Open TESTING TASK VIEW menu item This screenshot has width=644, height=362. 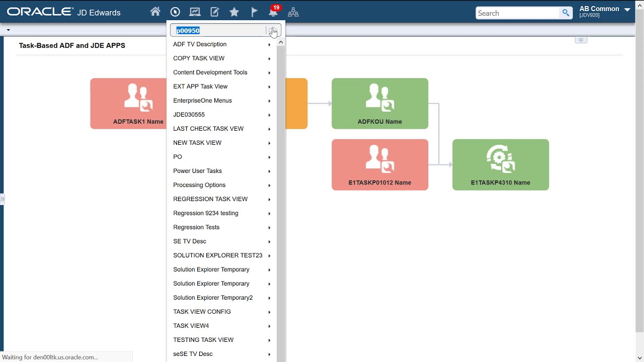tap(221, 340)
